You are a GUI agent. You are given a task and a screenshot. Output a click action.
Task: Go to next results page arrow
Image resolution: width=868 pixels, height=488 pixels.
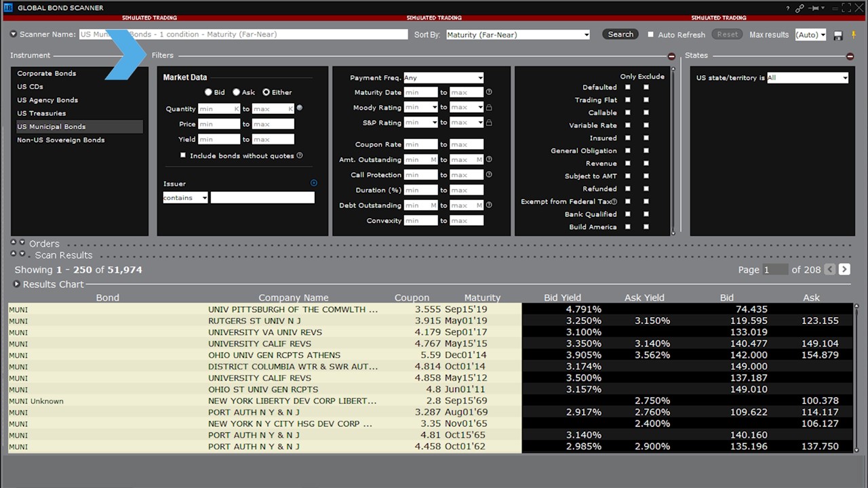[844, 270]
